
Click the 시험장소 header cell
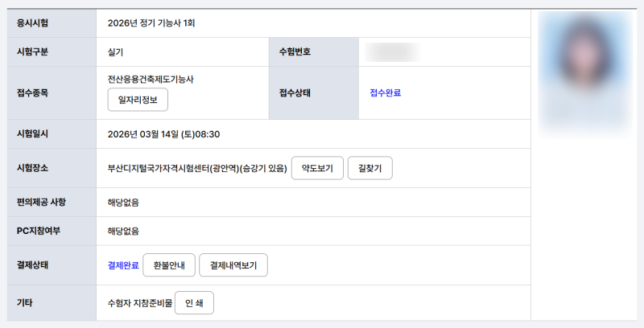tap(52, 168)
